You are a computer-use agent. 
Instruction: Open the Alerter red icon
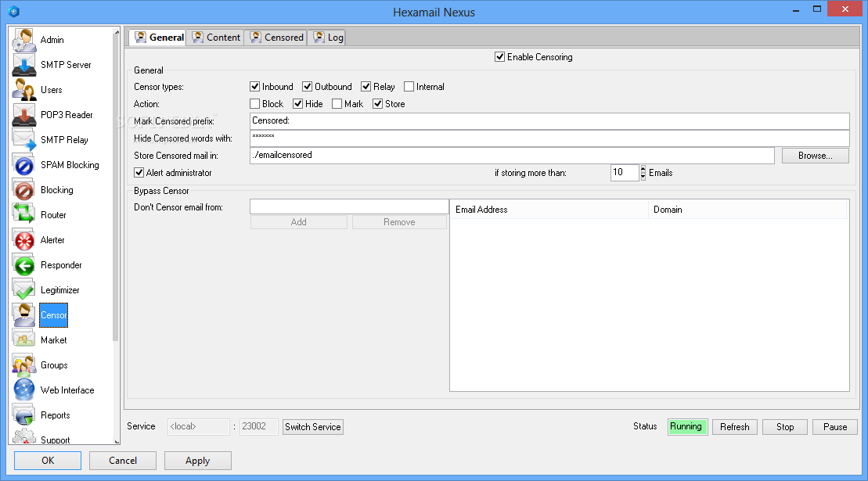(24, 240)
